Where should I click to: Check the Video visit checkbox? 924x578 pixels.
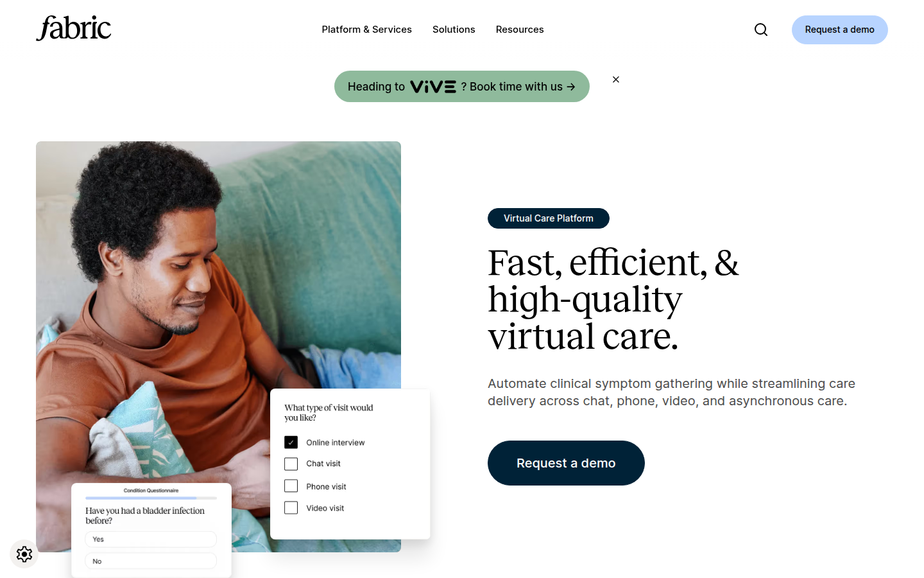(291, 508)
